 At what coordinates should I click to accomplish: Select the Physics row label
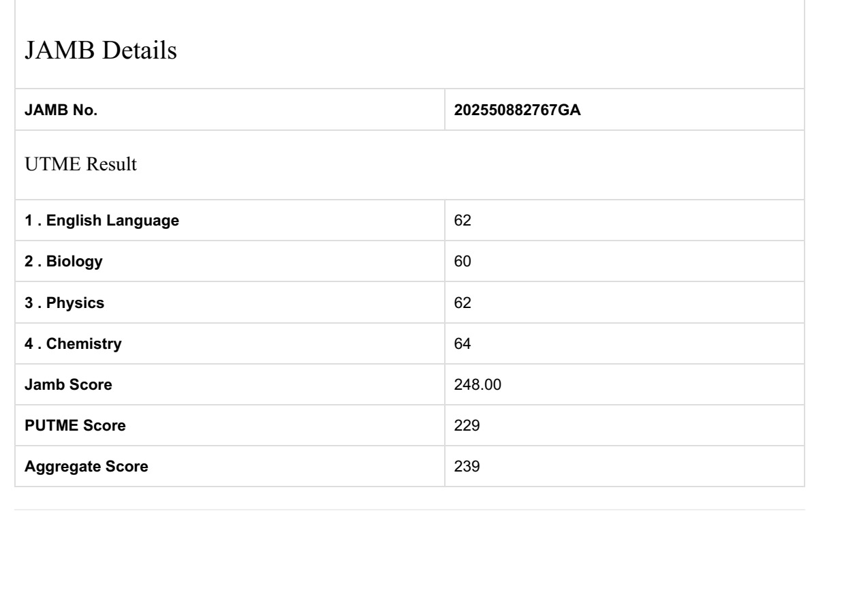click(x=64, y=303)
